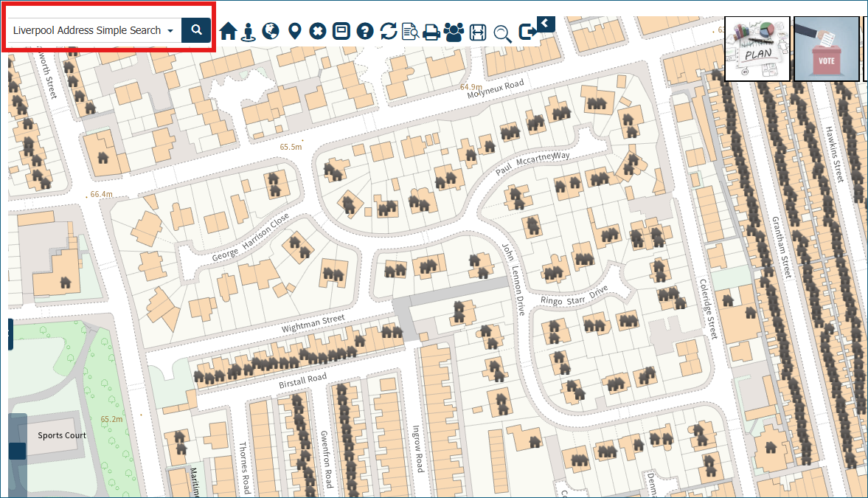The height and width of the screenshot is (498, 868).
Task: Click the window panel icon in the toolbar
Action: tap(341, 30)
